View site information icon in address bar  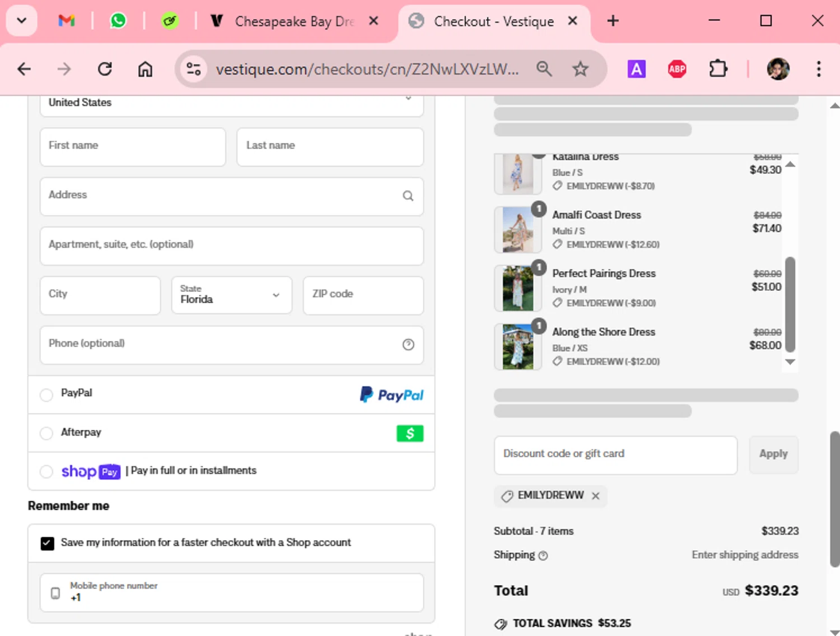click(x=194, y=69)
